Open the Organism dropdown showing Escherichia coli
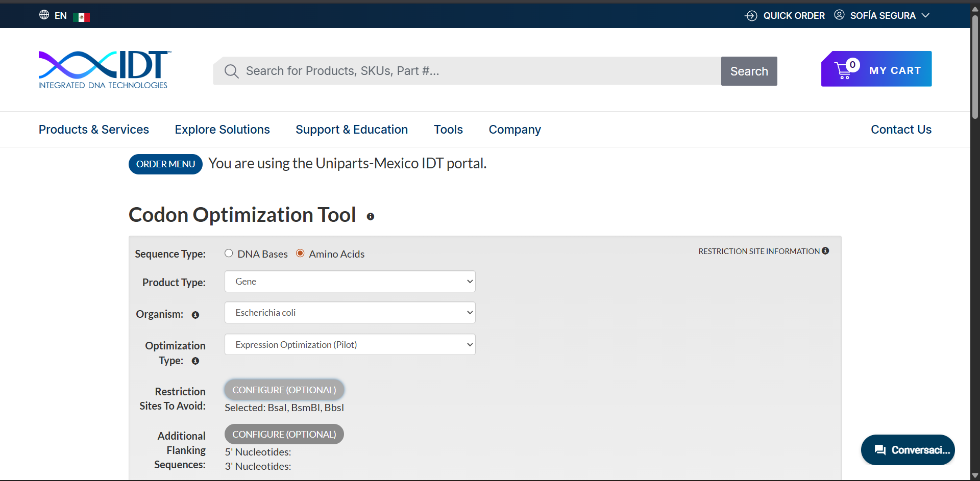The height and width of the screenshot is (481, 980). click(350, 313)
